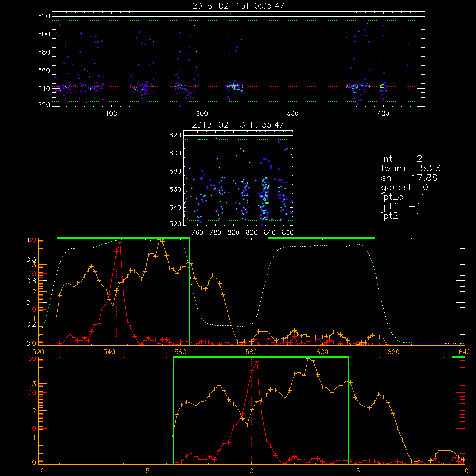Click white y-axis label 0.8 in third plot

tap(31, 259)
